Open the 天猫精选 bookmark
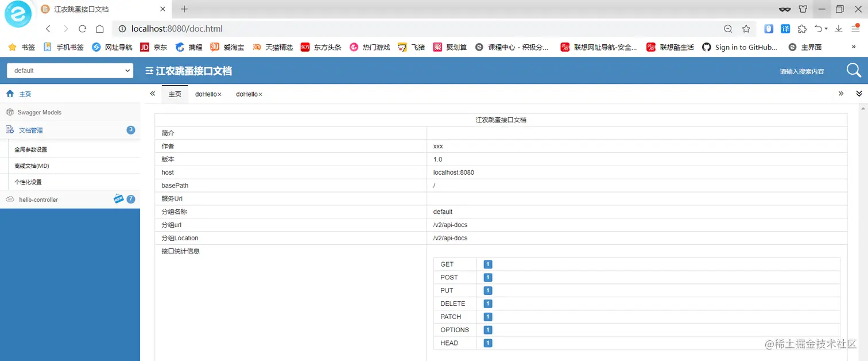868x361 pixels. [x=273, y=47]
